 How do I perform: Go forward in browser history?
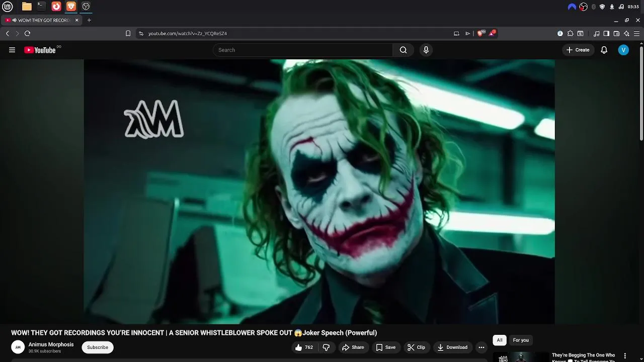pyautogui.click(x=17, y=33)
